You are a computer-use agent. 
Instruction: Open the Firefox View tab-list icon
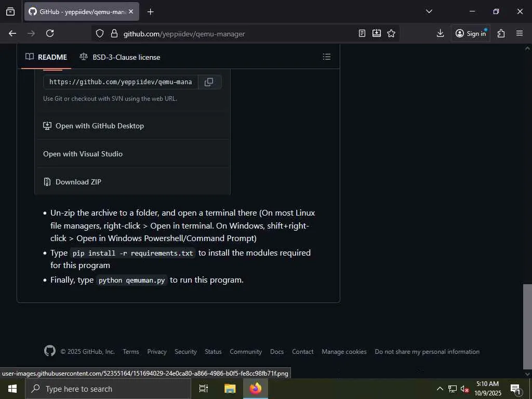coord(10,11)
